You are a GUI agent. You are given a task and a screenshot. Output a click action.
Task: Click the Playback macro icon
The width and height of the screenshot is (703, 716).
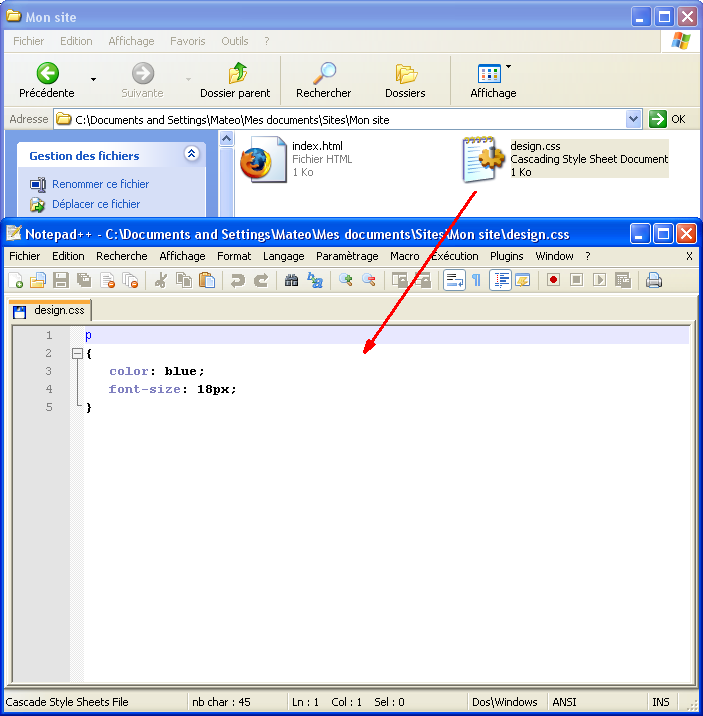coord(599,280)
